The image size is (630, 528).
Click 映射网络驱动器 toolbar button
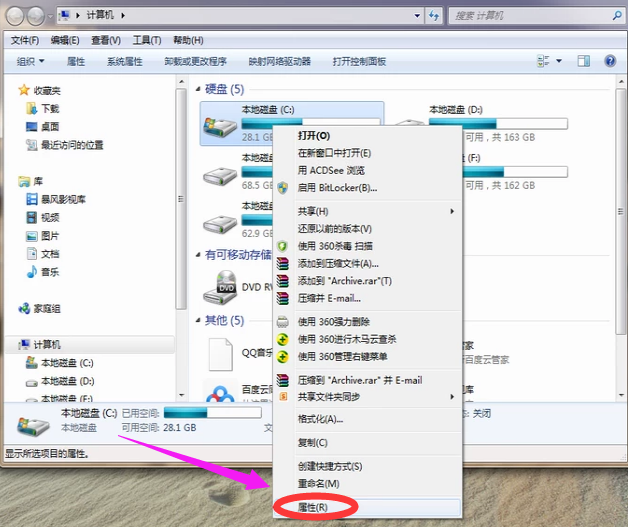click(x=280, y=61)
